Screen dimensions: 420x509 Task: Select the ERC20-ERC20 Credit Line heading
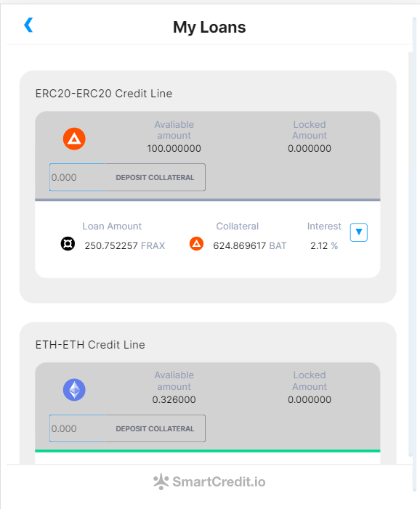tap(104, 94)
